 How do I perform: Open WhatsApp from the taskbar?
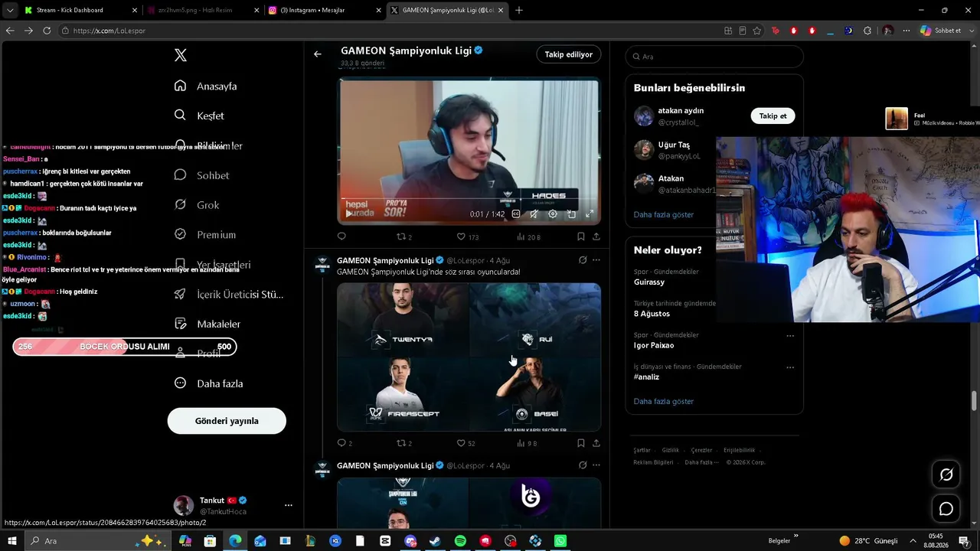[560, 541]
